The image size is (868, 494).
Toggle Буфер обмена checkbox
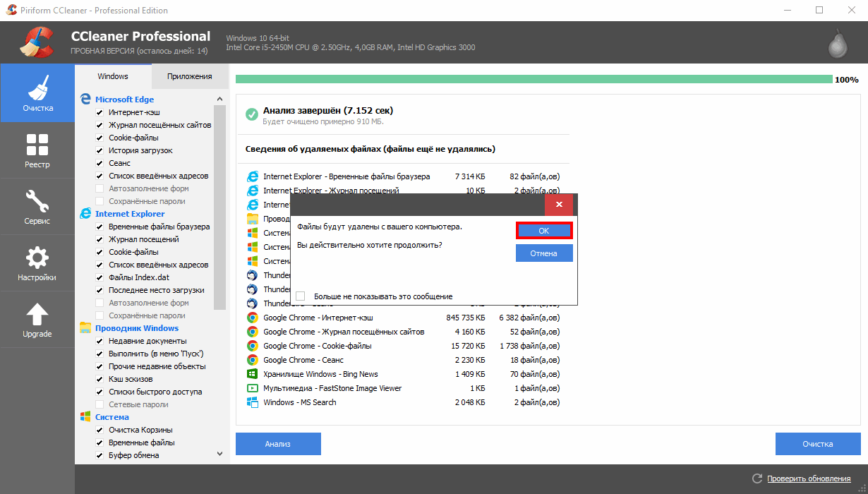100,455
